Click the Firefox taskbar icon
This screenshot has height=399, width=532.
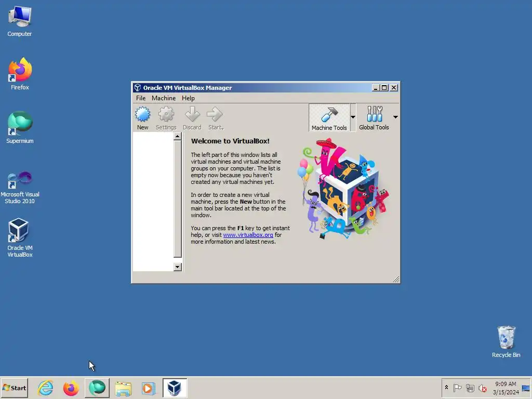pyautogui.click(x=71, y=388)
